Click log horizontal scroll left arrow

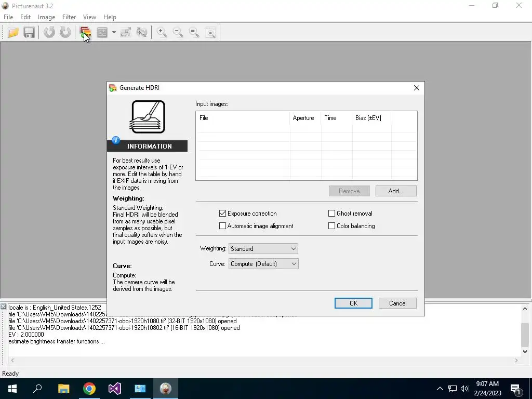(x=12, y=361)
